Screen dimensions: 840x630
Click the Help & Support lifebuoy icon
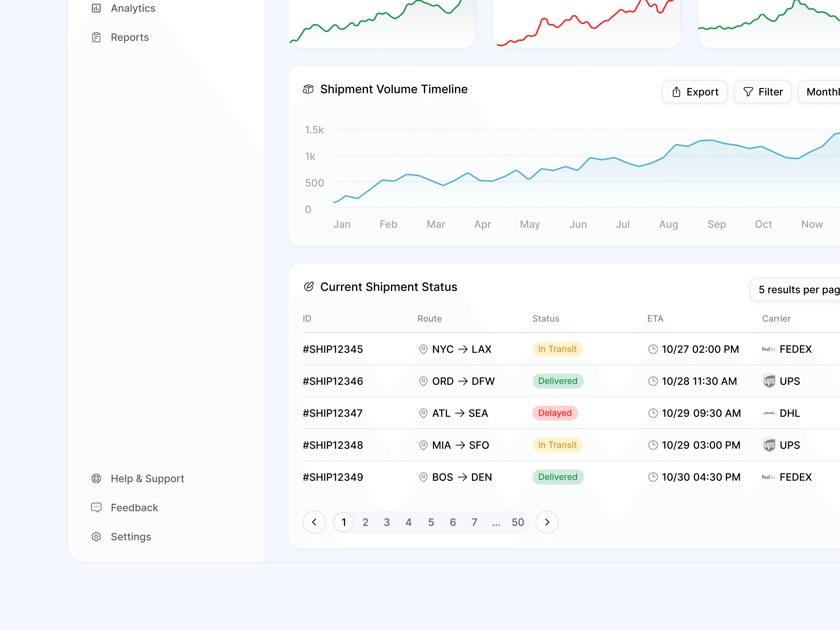96,479
